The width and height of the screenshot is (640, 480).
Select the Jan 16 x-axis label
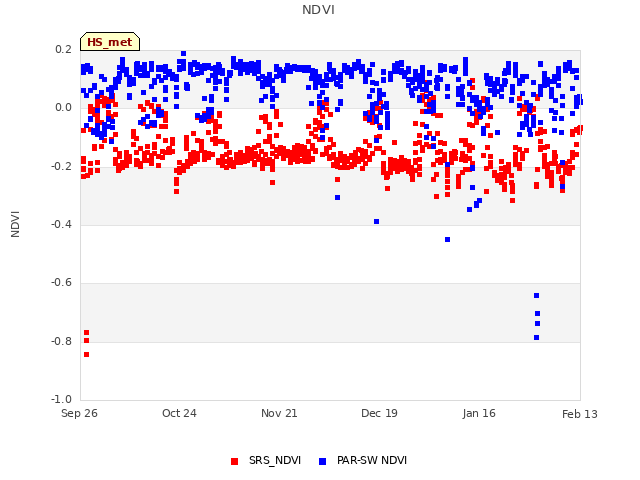coord(479,413)
